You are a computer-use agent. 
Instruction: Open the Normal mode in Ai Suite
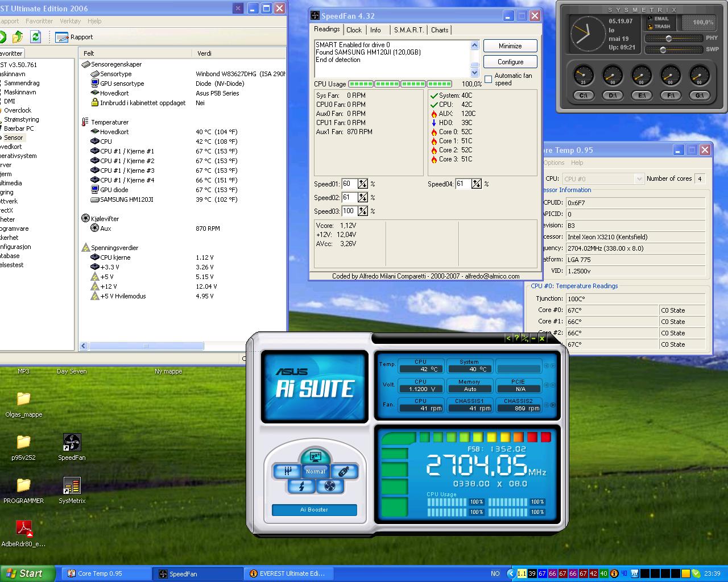[315, 471]
